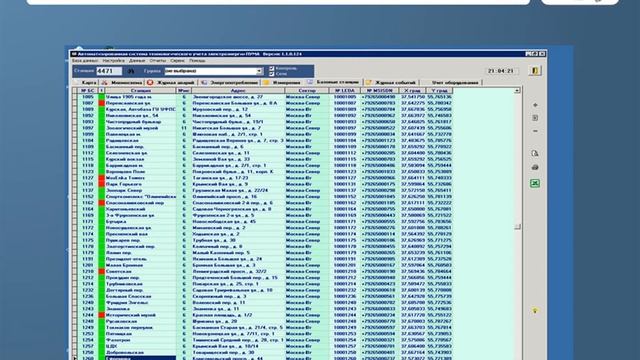Click the green status cell in row 1085
640x360 pixels.
click(102, 97)
